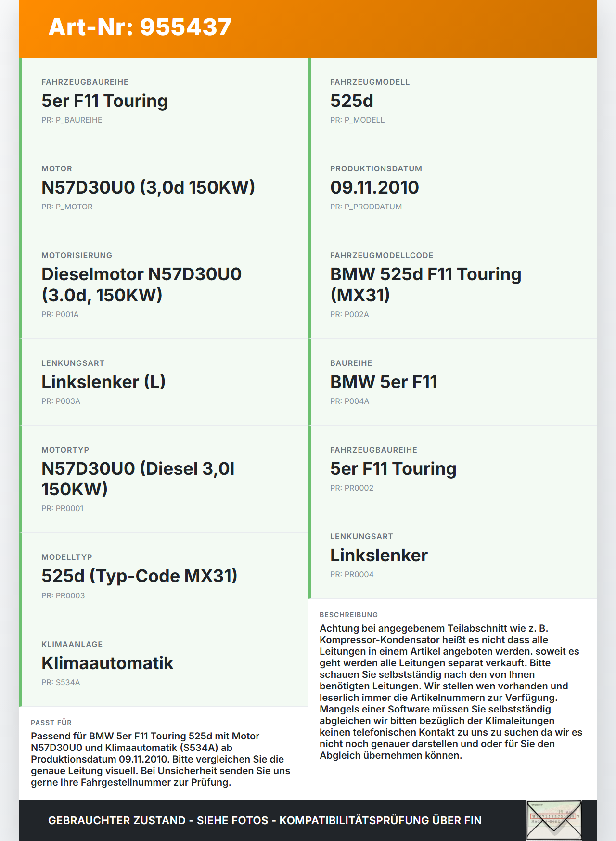Click the Beschreibung description text block
Viewport: 616px width, 841px height.
pyautogui.click(x=451, y=691)
